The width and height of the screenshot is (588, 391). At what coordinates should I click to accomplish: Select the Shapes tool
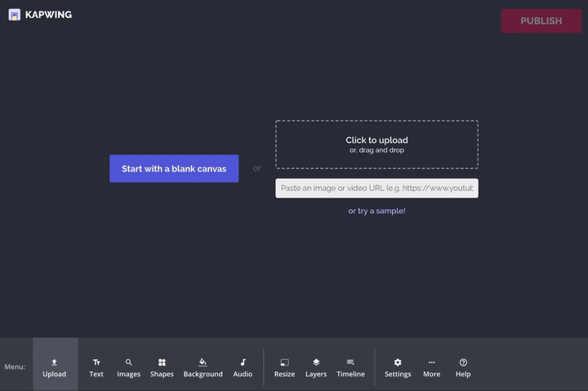(162, 367)
